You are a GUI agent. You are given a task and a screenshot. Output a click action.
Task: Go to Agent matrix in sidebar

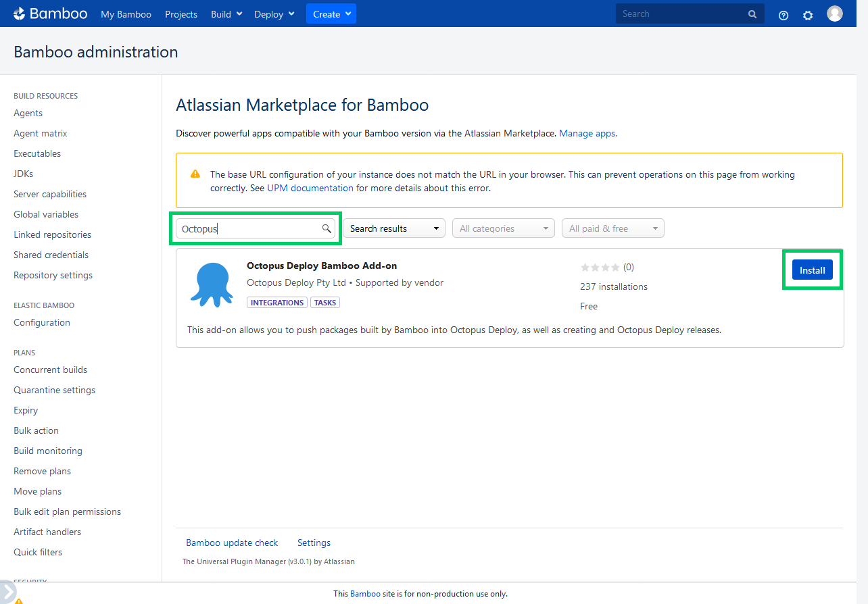click(x=41, y=133)
